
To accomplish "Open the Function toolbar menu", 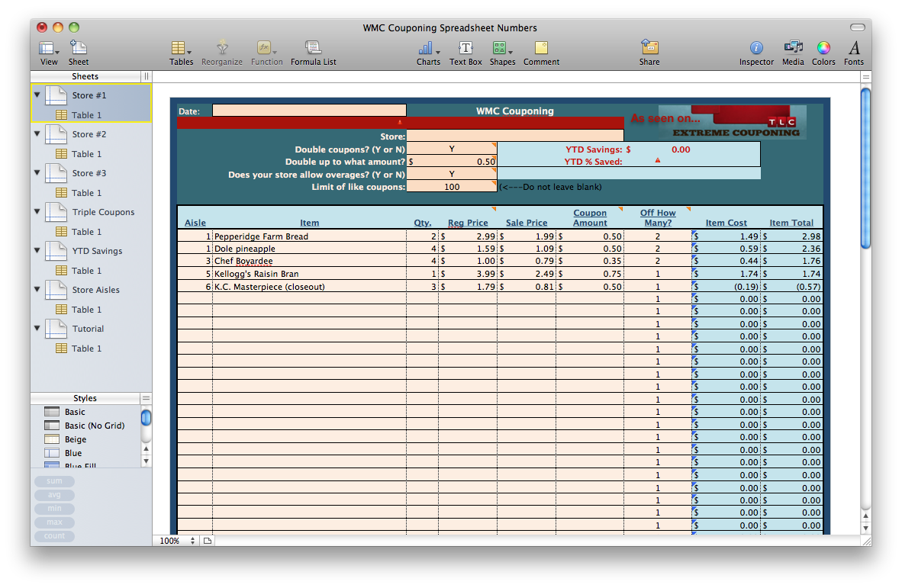I will [x=266, y=53].
